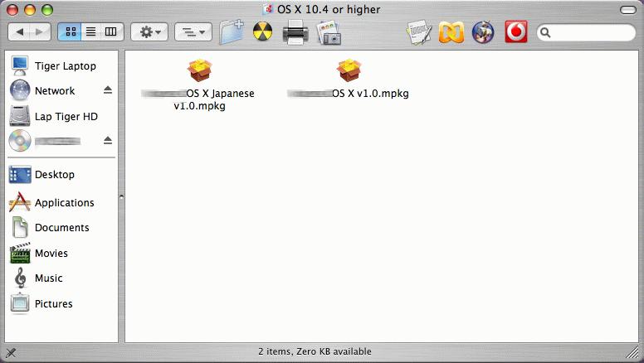Click the sidebar divider handle

coord(121,197)
